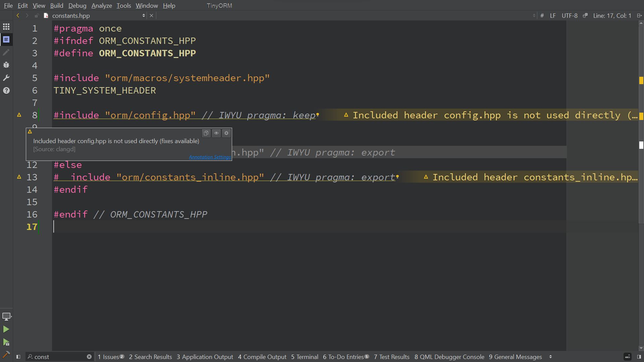Click the UTF-8 encoding button
644x362 pixels.
point(570,16)
